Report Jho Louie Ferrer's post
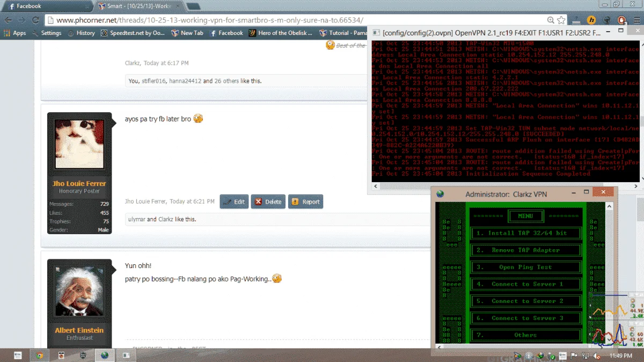The height and width of the screenshot is (362, 644). pos(305,202)
